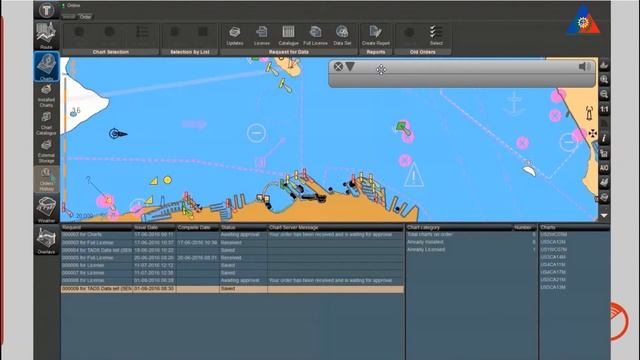Click the icon below the i button
The width and height of the screenshot is (640, 360).
pyautogui.click(x=604, y=153)
